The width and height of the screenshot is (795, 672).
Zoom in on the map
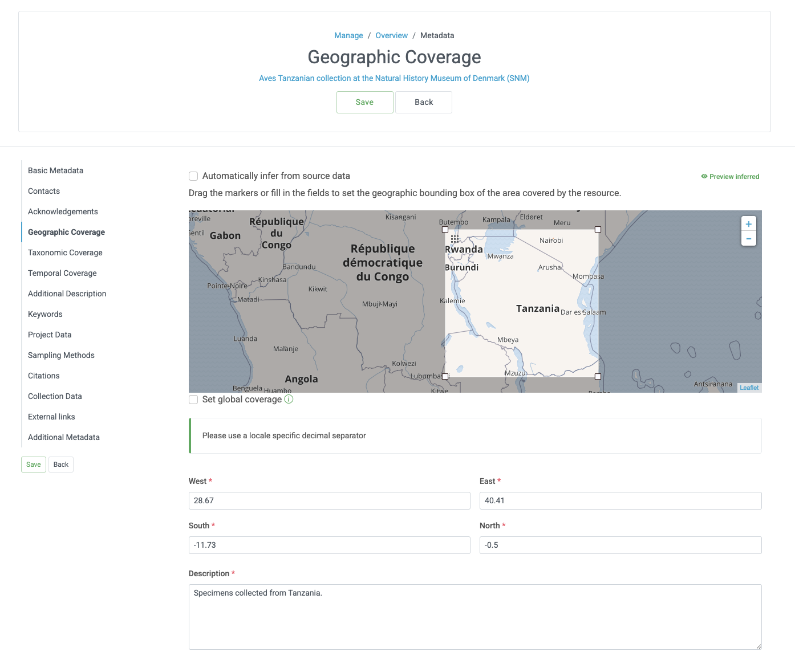pyautogui.click(x=748, y=223)
